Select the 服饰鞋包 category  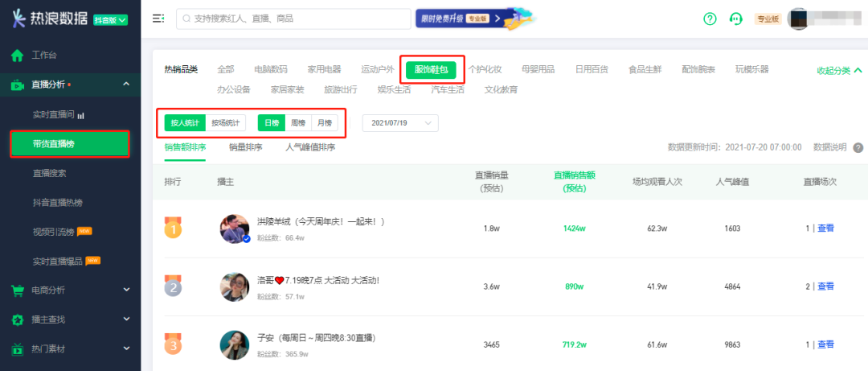click(x=432, y=69)
